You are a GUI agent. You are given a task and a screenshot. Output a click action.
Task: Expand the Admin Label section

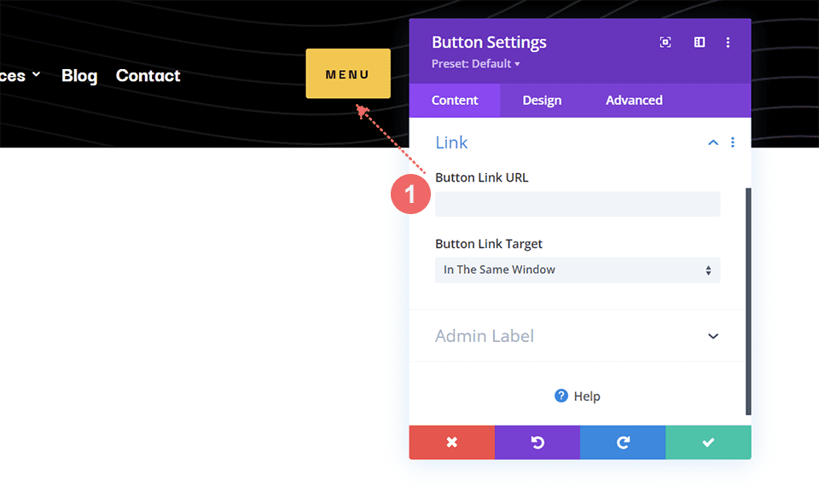[x=712, y=336]
